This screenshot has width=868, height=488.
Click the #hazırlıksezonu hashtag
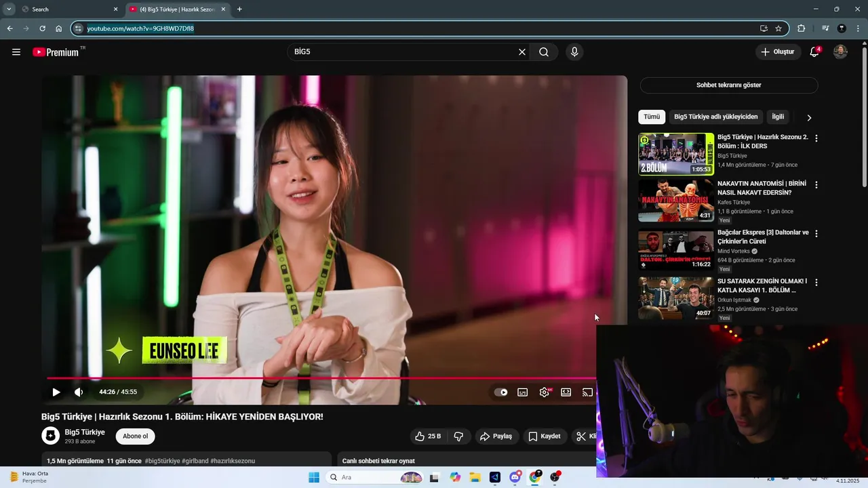(233, 461)
